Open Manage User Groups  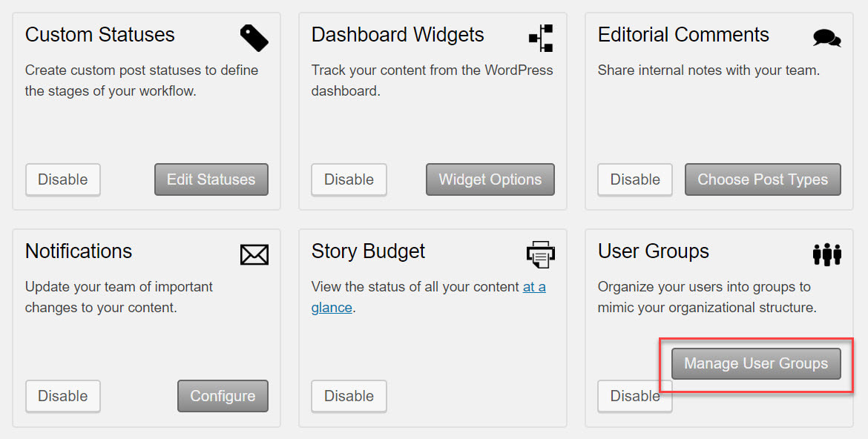pyautogui.click(x=756, y=363)
